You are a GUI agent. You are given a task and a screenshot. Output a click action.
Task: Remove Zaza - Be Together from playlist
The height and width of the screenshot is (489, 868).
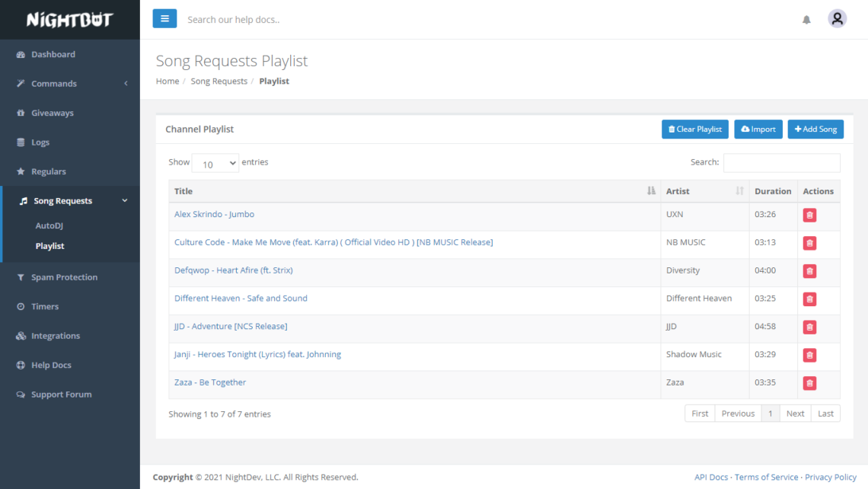coord(809,383)
